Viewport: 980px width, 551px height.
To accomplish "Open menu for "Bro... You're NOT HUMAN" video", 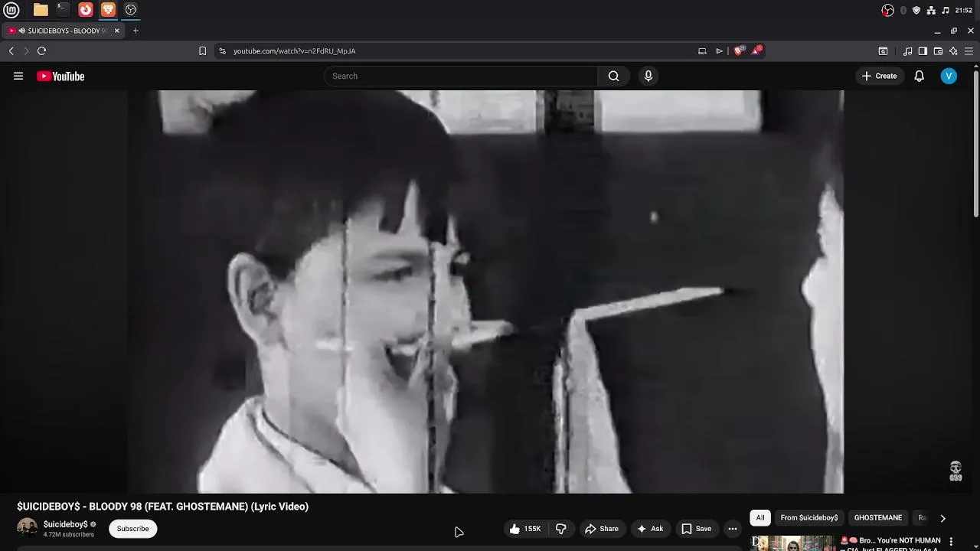I will [x=952, y=542].
